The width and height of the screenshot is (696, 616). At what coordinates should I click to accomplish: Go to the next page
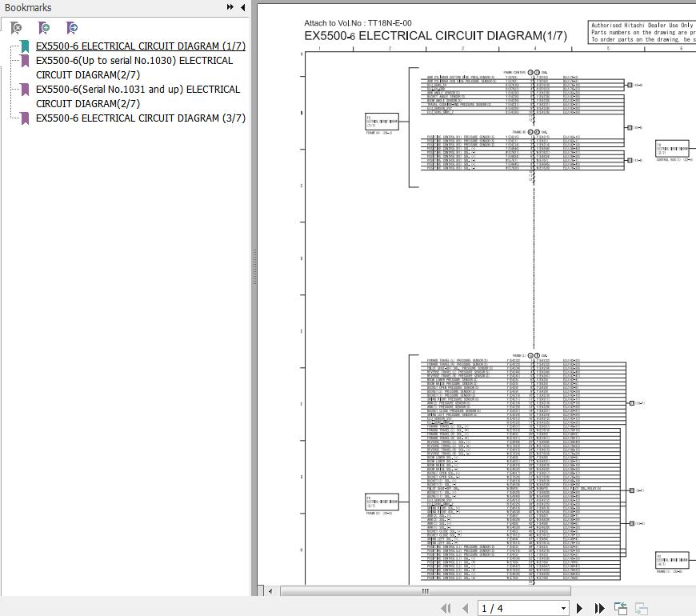point(579,608)
